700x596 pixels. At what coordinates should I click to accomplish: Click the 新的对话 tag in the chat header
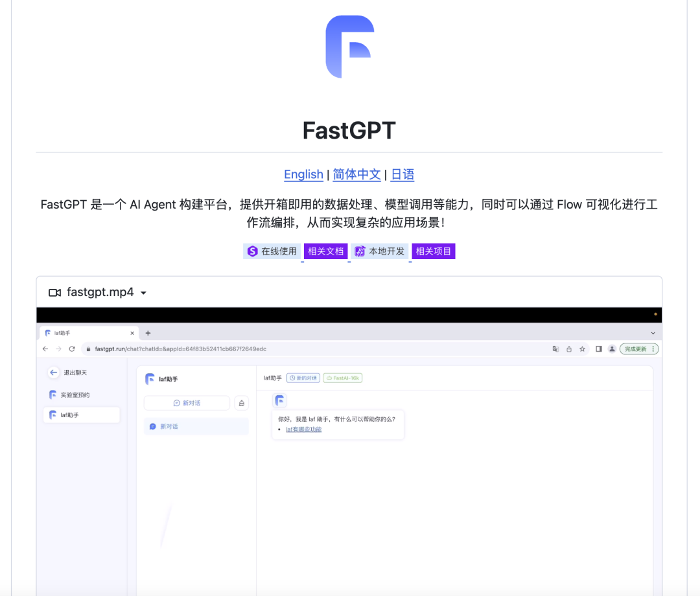click(x=303, y=378)
